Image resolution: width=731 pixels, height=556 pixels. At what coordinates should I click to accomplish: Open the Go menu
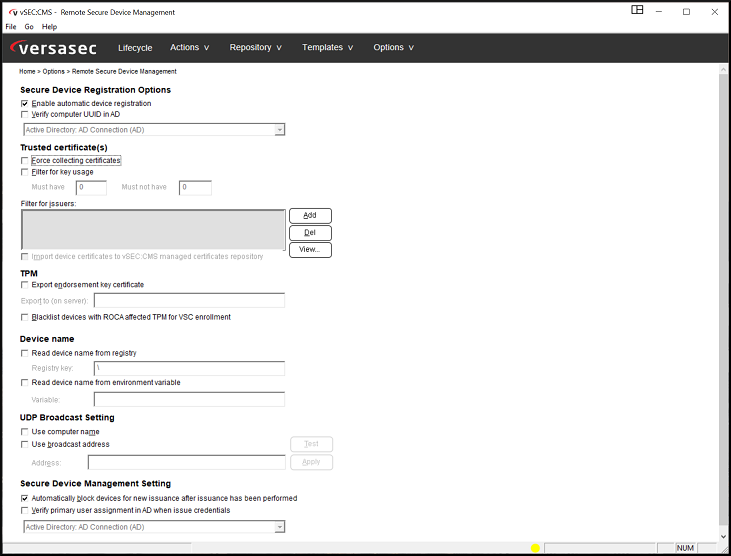tap(29, 27)
